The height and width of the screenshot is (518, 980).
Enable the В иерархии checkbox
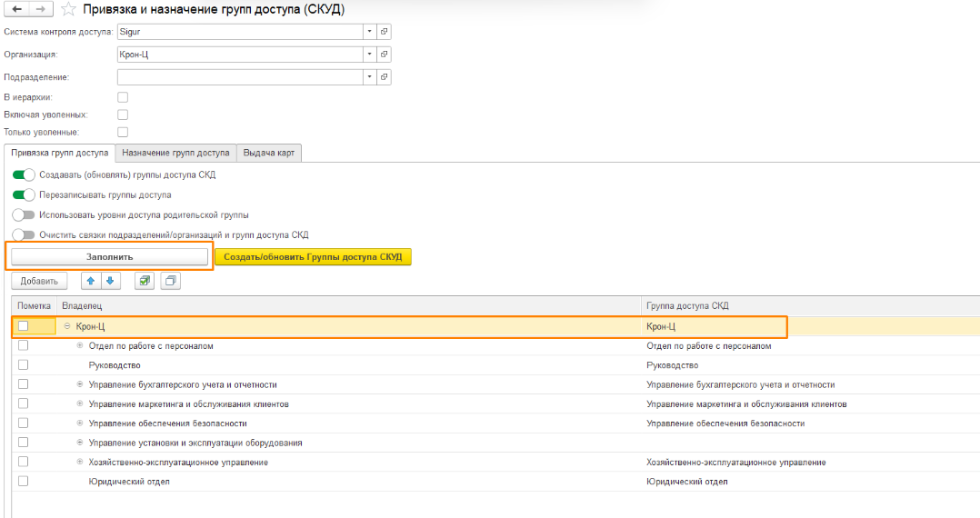(x=123, y=97)
